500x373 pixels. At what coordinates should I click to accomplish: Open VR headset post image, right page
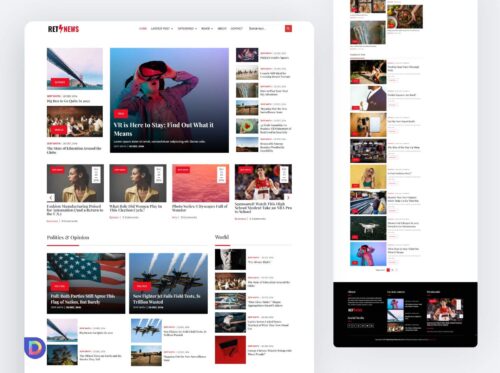click(x=368, y=254)
